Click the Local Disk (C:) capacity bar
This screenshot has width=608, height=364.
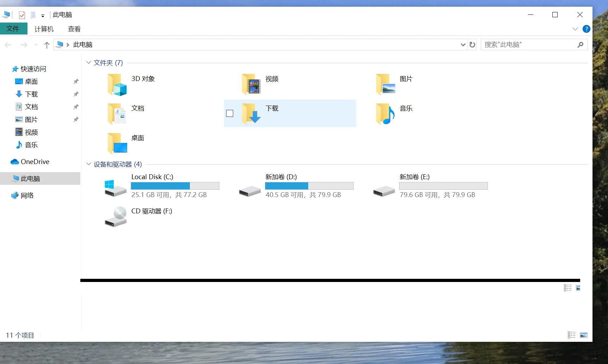pos(175,186)
